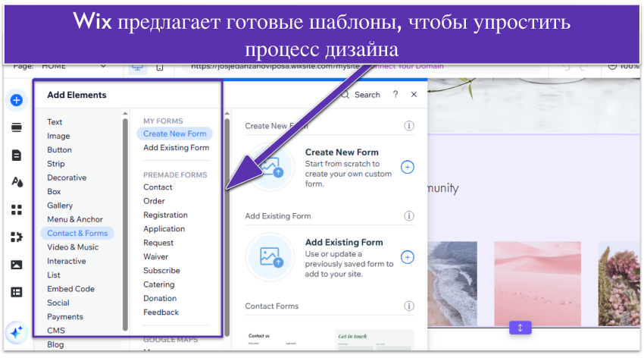Select Payments category
Screen dimensions: 644x358
pos(65,317)
